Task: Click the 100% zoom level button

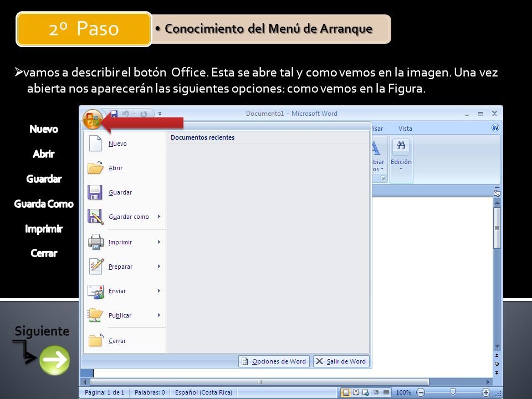Action: click(x=403, y=392)
